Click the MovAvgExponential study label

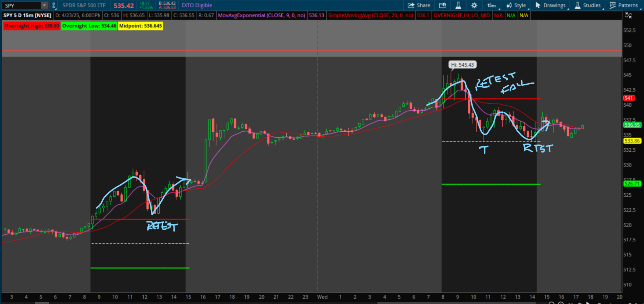pyautogui.click(x=261, y=15)
